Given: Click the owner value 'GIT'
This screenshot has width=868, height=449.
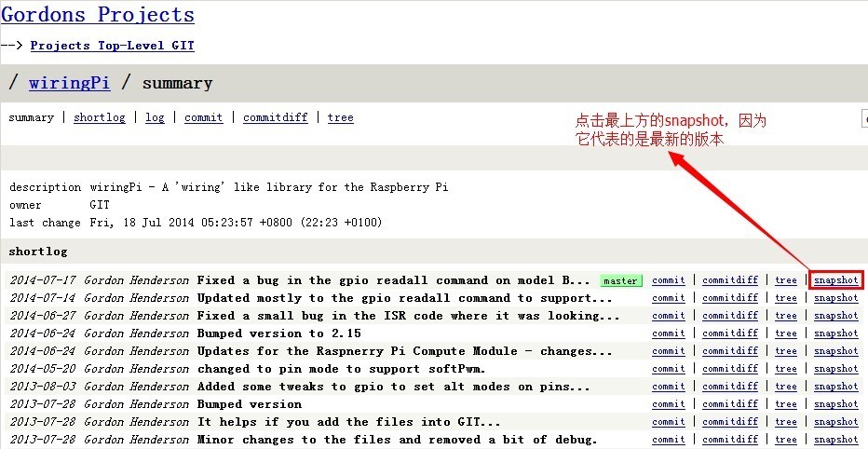Looking at the screenshot, I should pos(100,205).
